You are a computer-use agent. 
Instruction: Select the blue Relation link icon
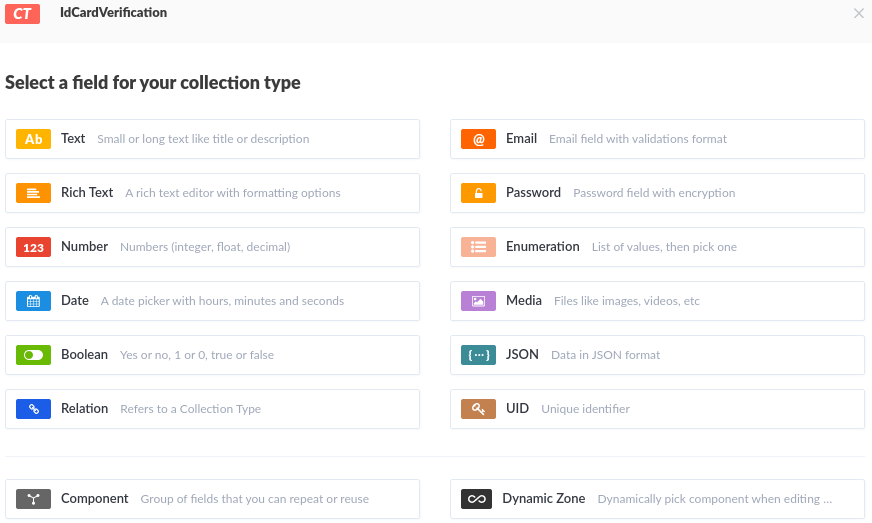click(34, 409)
